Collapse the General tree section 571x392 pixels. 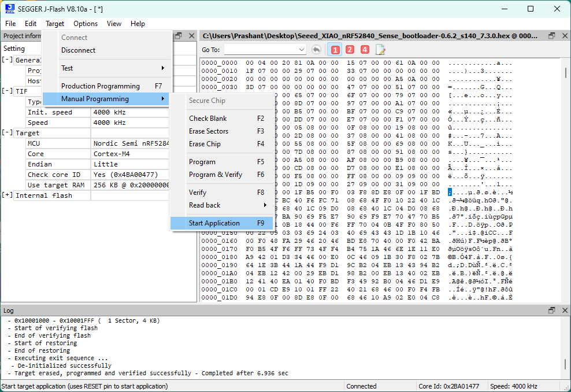pos(8,60)
